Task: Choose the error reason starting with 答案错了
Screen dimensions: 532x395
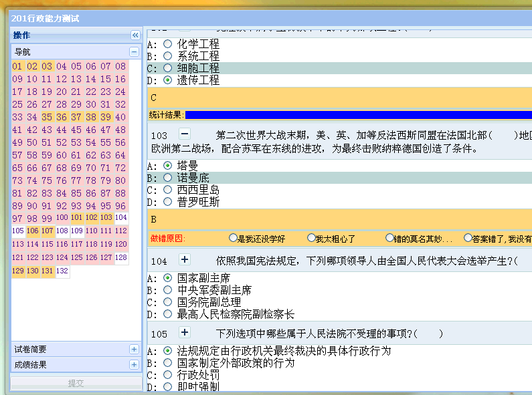Action: 468,238
